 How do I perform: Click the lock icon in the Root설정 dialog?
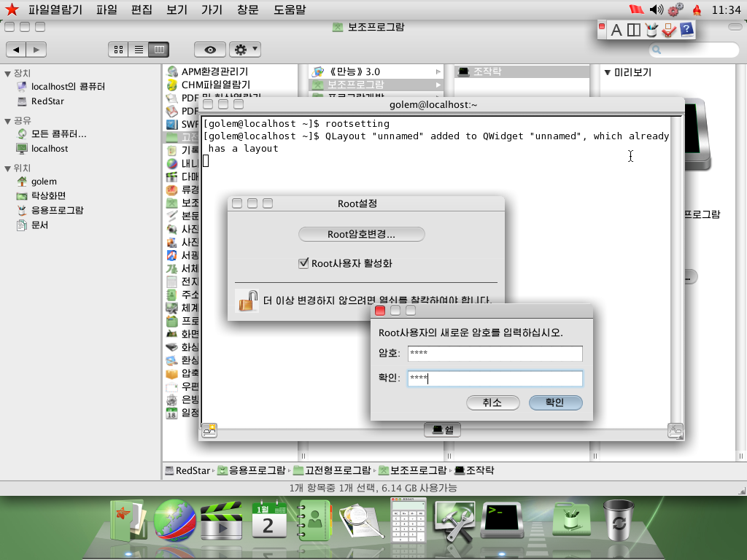(247, 300)
